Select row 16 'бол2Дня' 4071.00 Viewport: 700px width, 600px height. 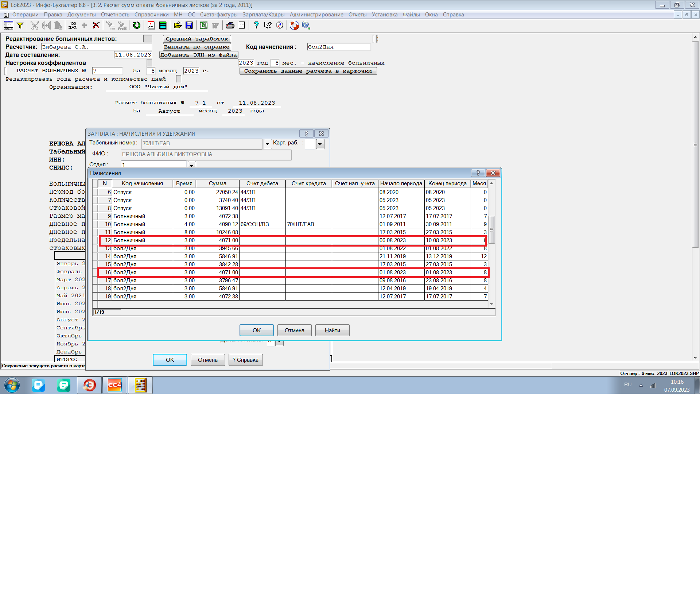coord(293,272)
